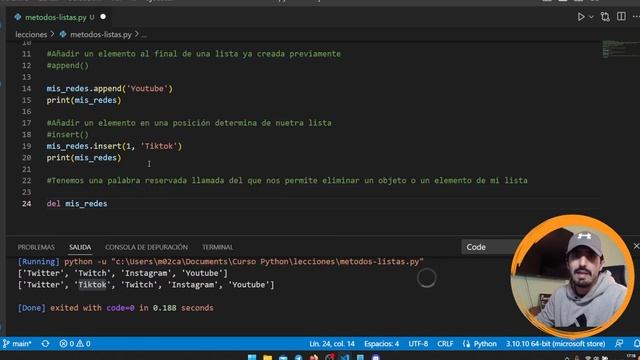Split the editor to the right
The height and width of the screenshot is (360, 640).
point(621,16)
